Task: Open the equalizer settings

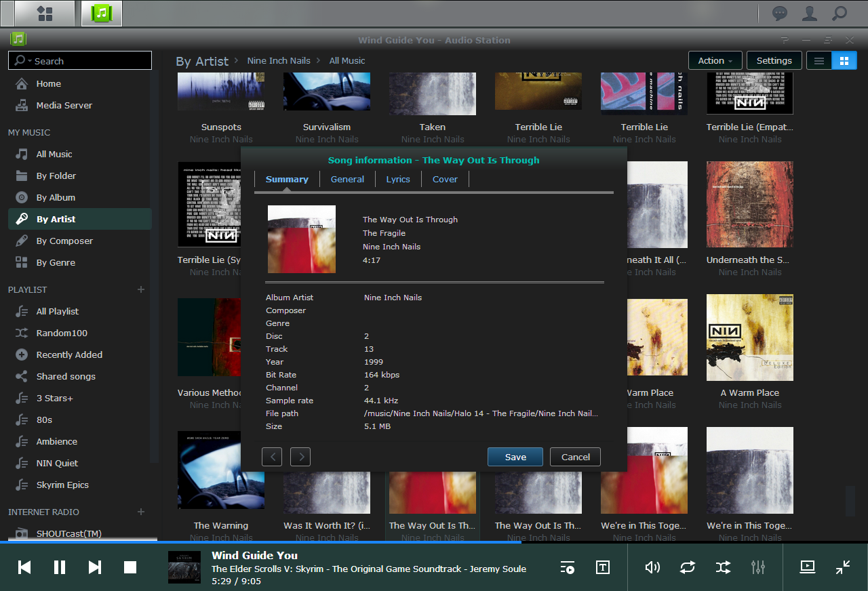Action: tap(758, 567)
